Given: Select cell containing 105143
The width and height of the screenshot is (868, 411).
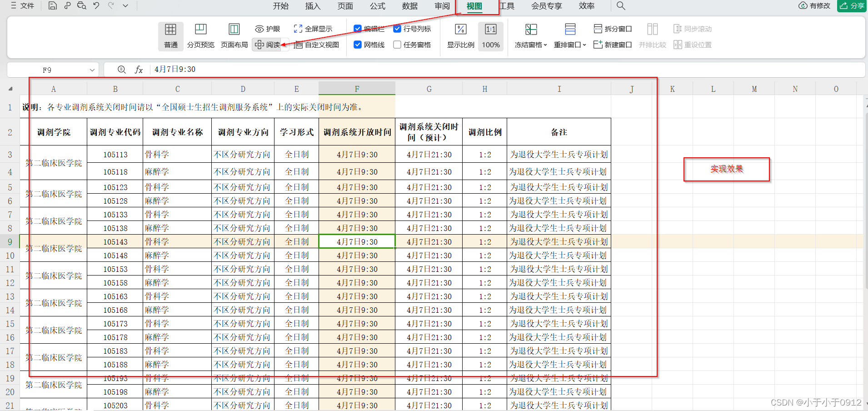Looking at the screenshot, I should (115, 242).
